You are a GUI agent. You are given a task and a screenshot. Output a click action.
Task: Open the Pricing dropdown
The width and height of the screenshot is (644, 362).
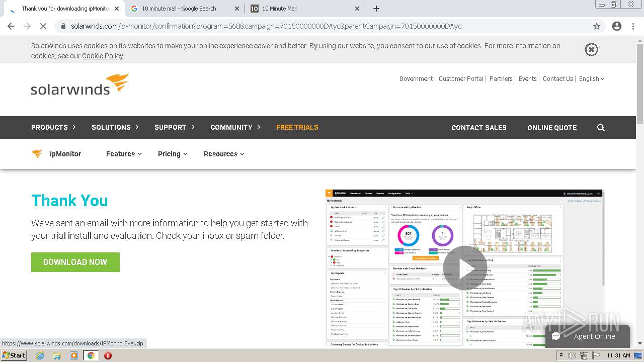(173, 154)
